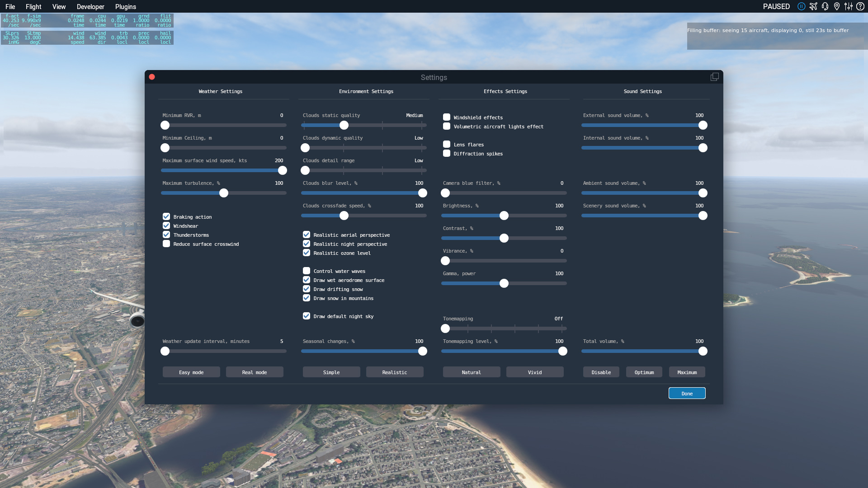The height and width of the screenshot is (488, 868).
Task: Open the Developer menu
Action: pyautogui.click(x=90, y=6)
